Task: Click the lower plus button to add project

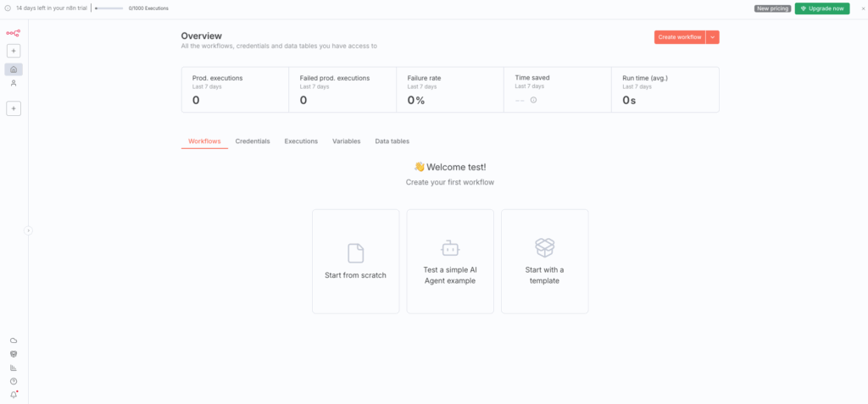Action: (14, 108)
